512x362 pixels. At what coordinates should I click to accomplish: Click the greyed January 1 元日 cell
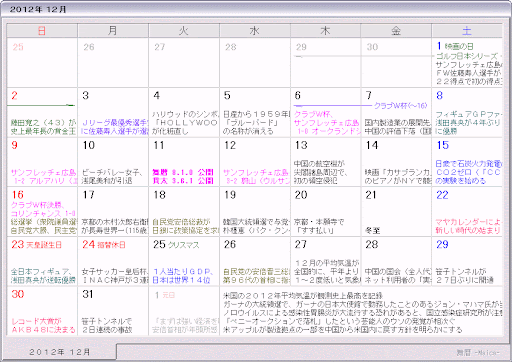coord(184,311)
